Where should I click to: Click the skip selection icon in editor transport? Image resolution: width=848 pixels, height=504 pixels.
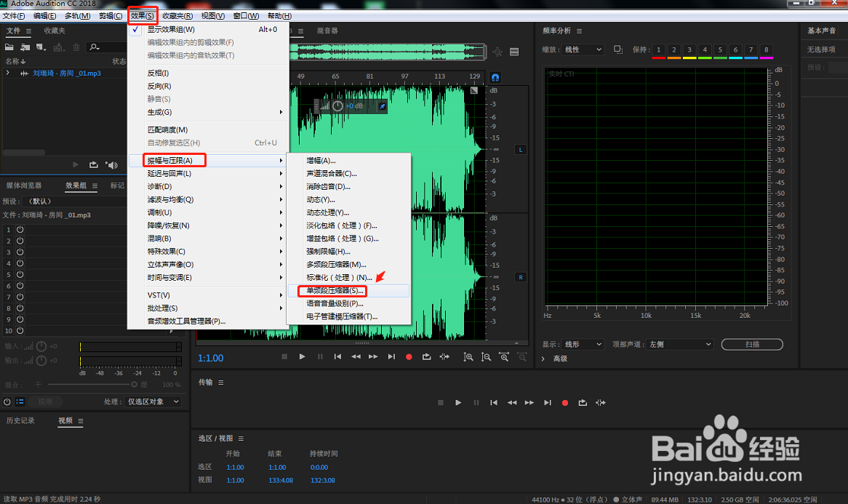444,356
